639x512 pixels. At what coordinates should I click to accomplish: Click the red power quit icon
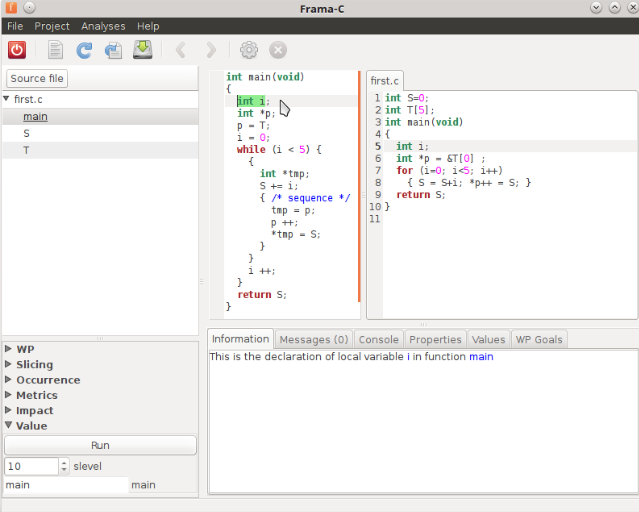(17, 49)
